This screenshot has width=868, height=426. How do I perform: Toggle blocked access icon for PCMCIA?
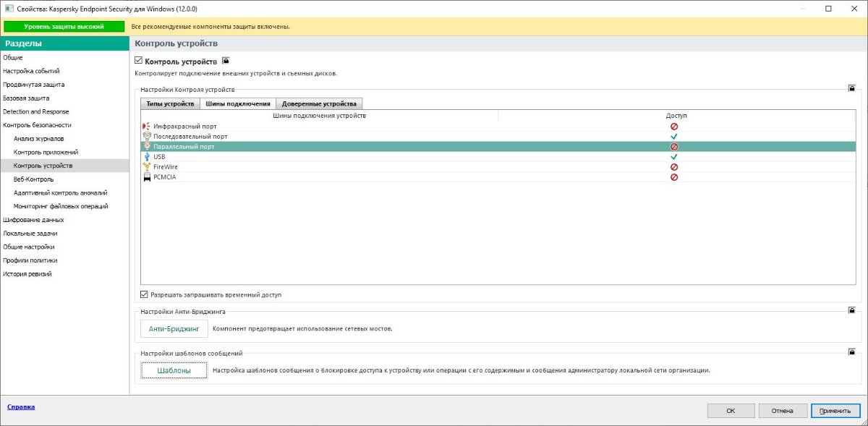674,176
